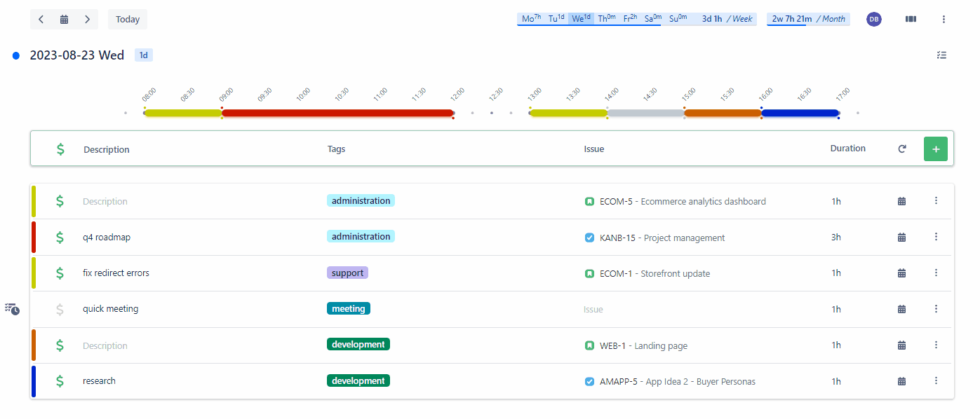Click the Today button

coord(128,20)
